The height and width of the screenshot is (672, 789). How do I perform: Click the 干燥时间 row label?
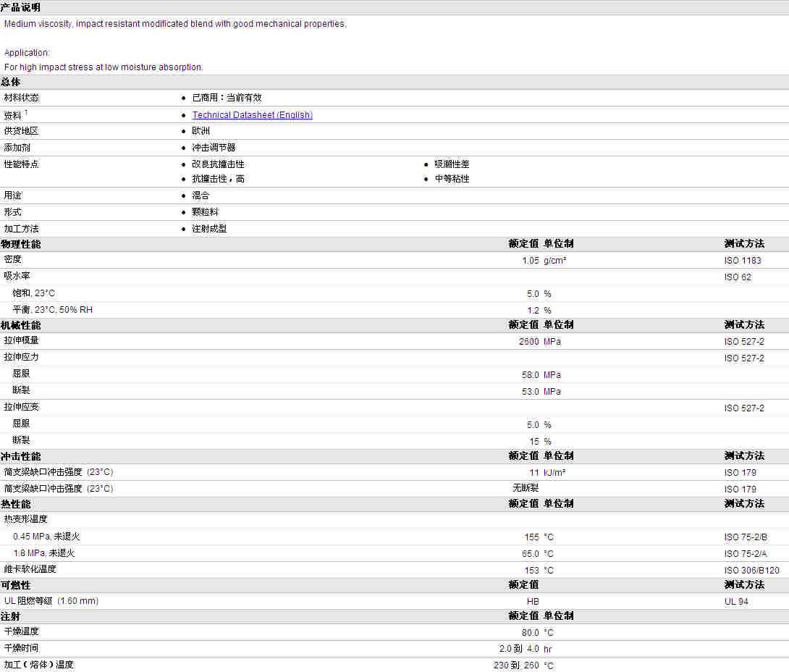pos(21,648)
